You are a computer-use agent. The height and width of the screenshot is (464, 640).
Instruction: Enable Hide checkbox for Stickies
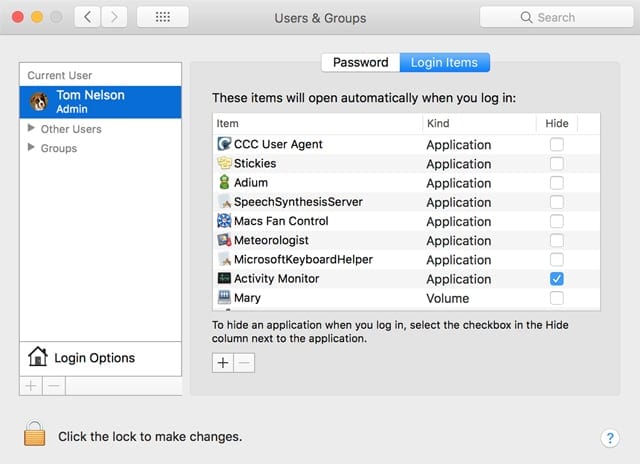[557, 164]
